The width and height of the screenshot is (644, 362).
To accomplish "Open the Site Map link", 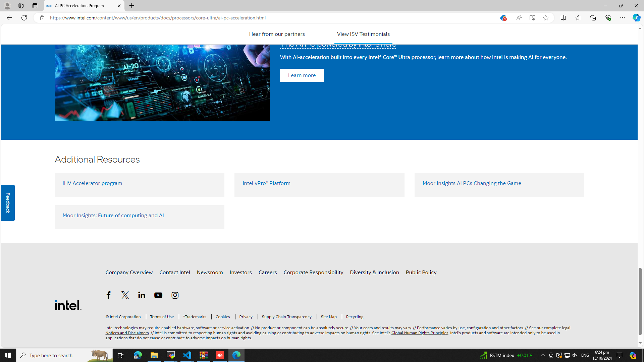I will click(x=329, y=317).
